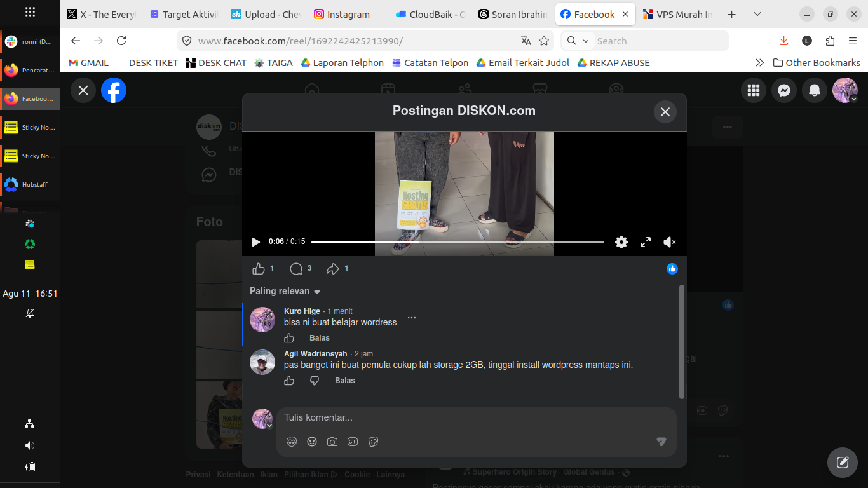
Task: Attach a photo with camera icon
Action: point(332,442)
